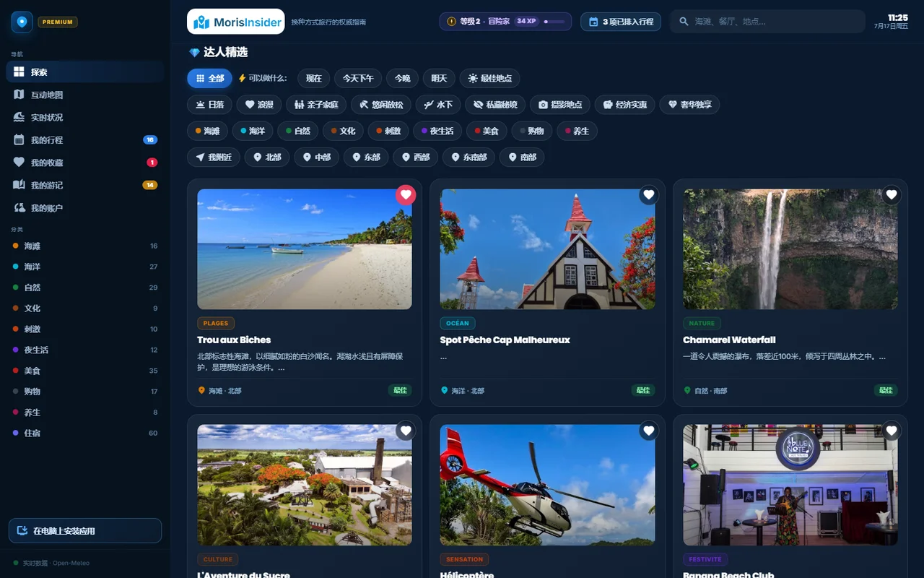This screenshot has height=578, width=924.
Task: Select 刺激 category chip
Action: point(388,131)
